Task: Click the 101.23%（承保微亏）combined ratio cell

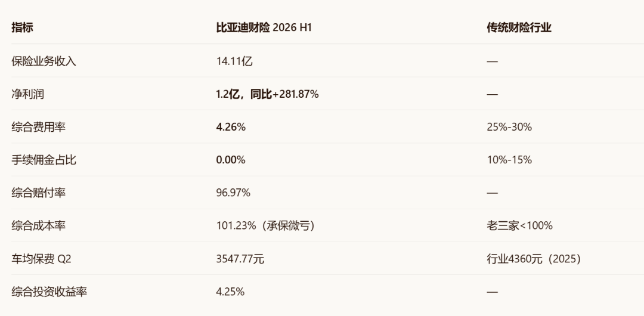Action: (x=265, y=225)
